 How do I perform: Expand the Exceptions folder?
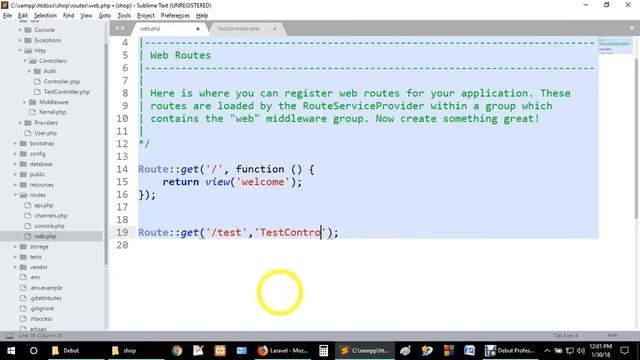coord(20,40)
